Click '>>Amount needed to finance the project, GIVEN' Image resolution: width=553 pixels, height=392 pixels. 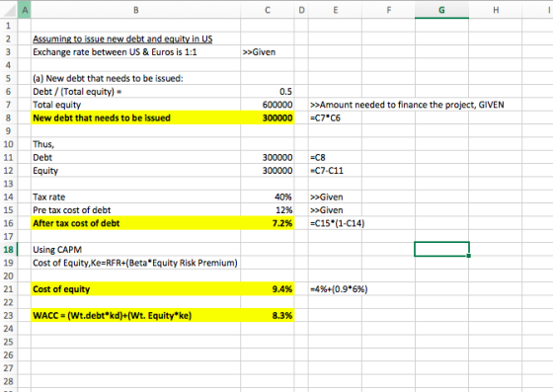[x=407, y=105]
